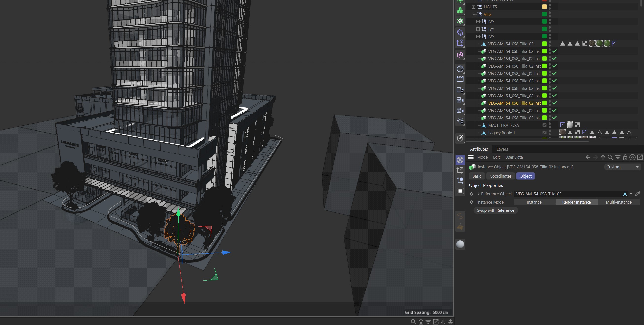This screenshot has height=325, width=644.
Task: Open the Attributes hamburger menu icon
Action: click(471, 157)
